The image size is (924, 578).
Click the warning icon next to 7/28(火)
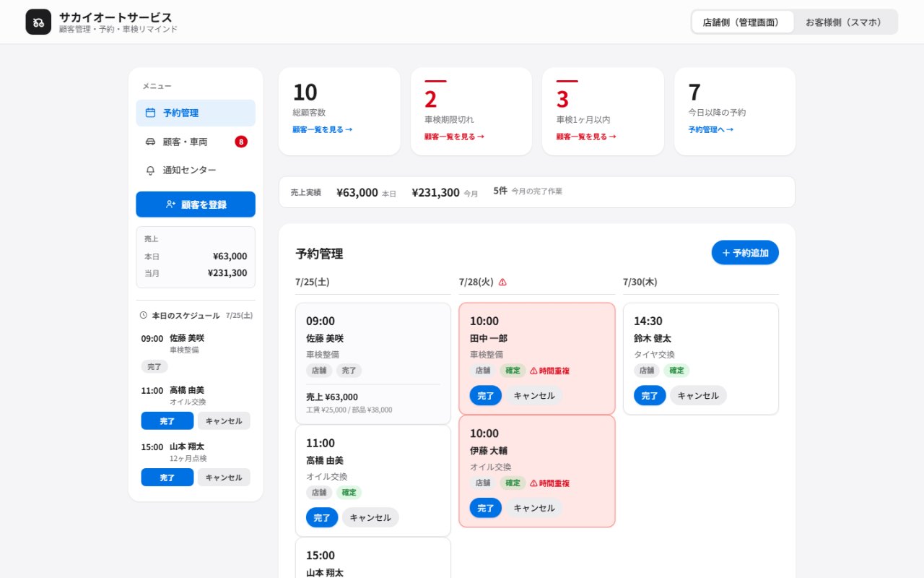[502, 282]
